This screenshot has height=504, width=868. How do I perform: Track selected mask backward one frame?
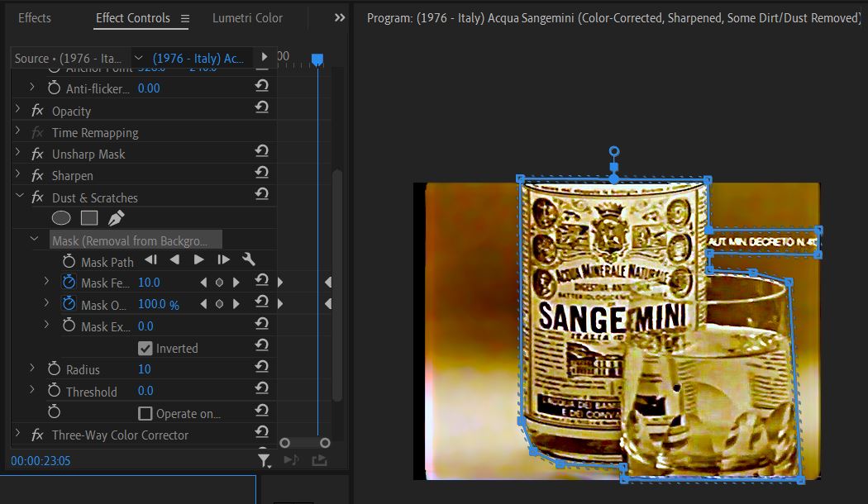point(150,260)
